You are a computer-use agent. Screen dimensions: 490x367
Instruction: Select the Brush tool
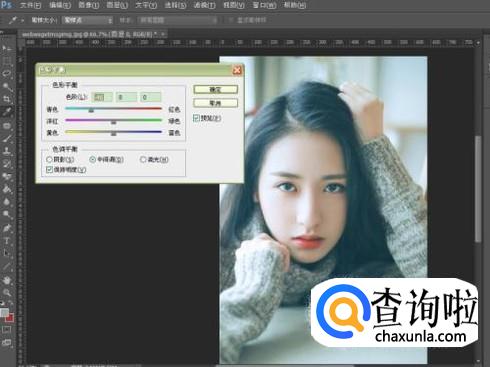[7, 138]
